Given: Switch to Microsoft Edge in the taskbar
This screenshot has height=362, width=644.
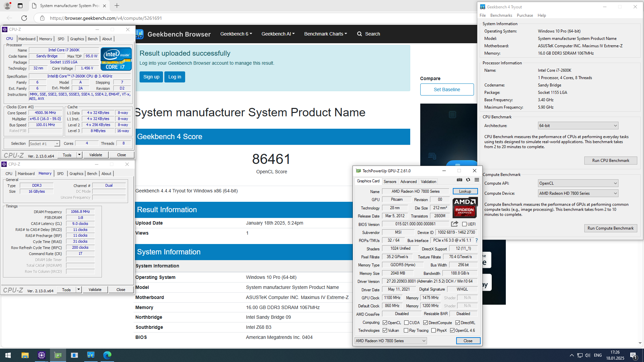Looking at the screenshot, I should click(x=107, y=355).
